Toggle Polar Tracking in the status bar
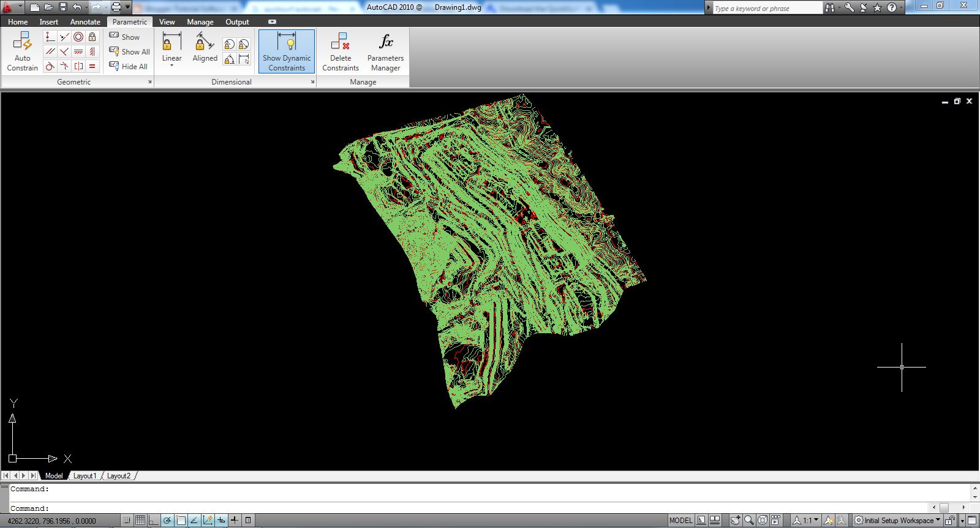The width and height of the screenshot is (980, 528). (x=167, y=521)
